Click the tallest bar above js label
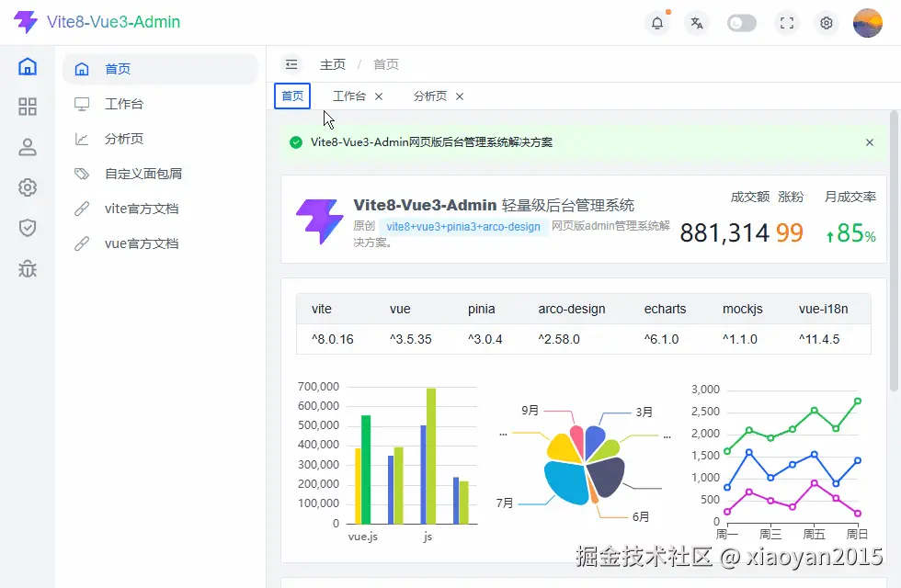Screen dimensions: 901x588 click(431, 456)
